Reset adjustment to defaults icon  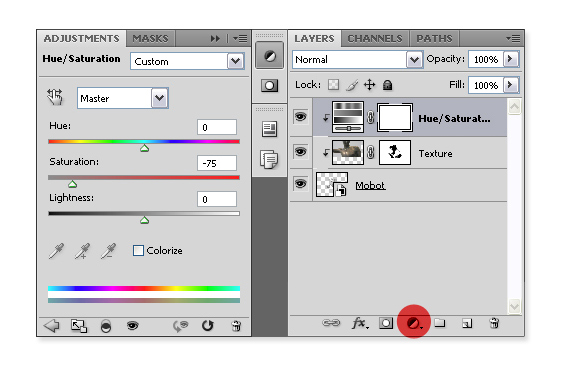click(x=207, y=325)
